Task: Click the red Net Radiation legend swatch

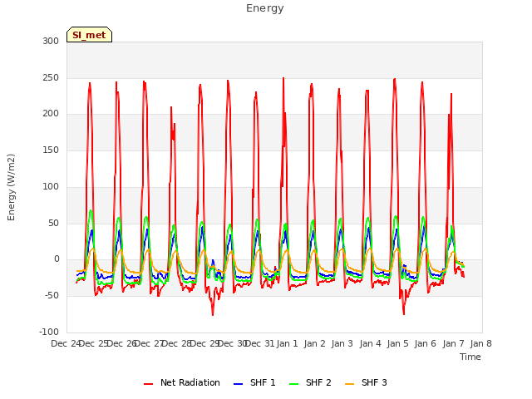Action: [148, 384]
